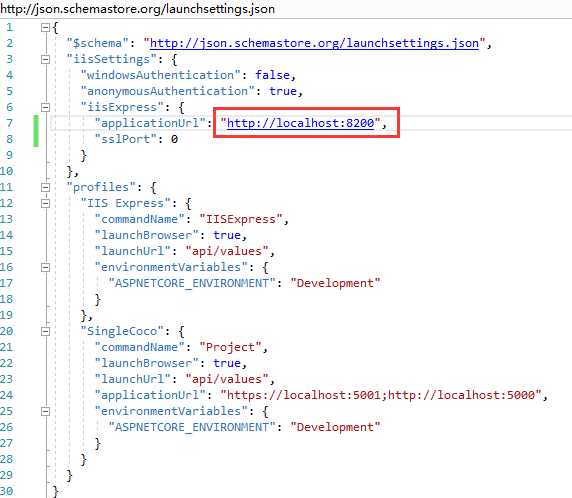Click "Development" value on line 17
The height and width of the screenshot is (498, 572).
pyautogui.click(x=335, y=283)
